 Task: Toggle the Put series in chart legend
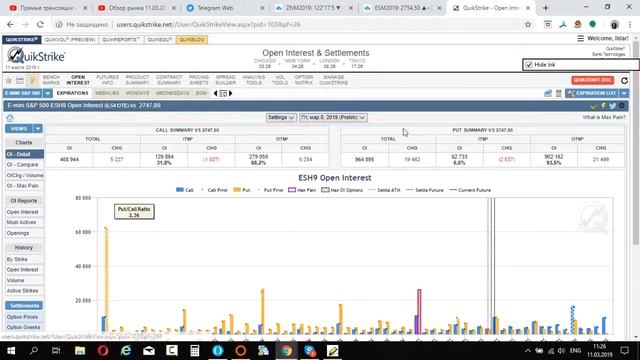tap(241, 190)
